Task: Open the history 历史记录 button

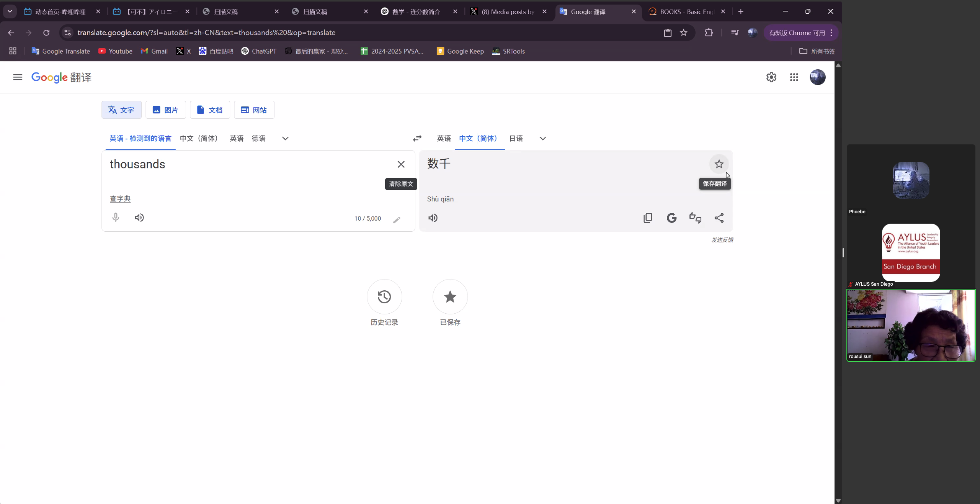Action: click(384, 297)
